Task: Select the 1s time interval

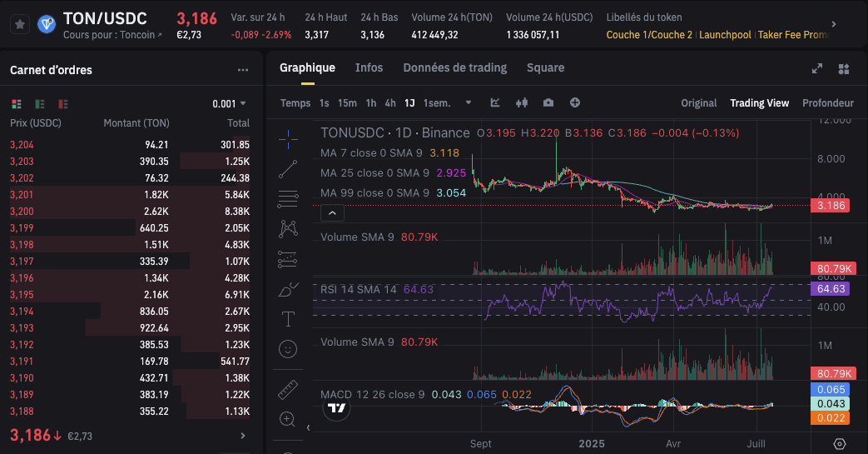Action: [x=325, y=103]
